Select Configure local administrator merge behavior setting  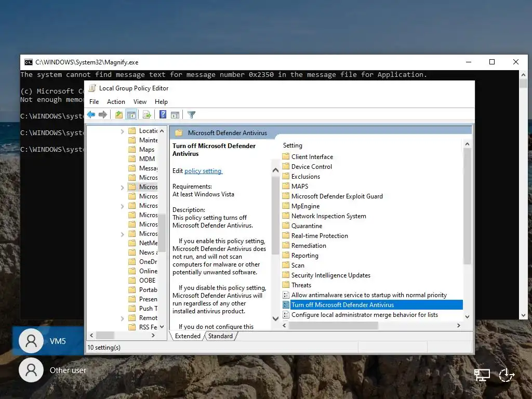[x=361, y=314]
